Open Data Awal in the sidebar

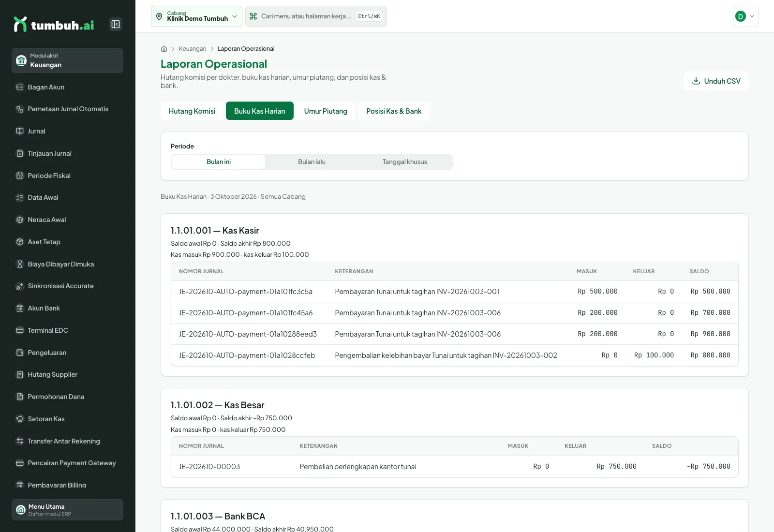(x=67, y=197)
